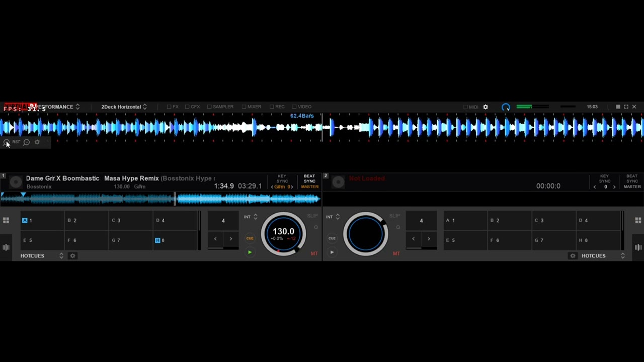Click the blue circular load indicator icon
The image size is (644, 362).
click(x=506, y=107)
